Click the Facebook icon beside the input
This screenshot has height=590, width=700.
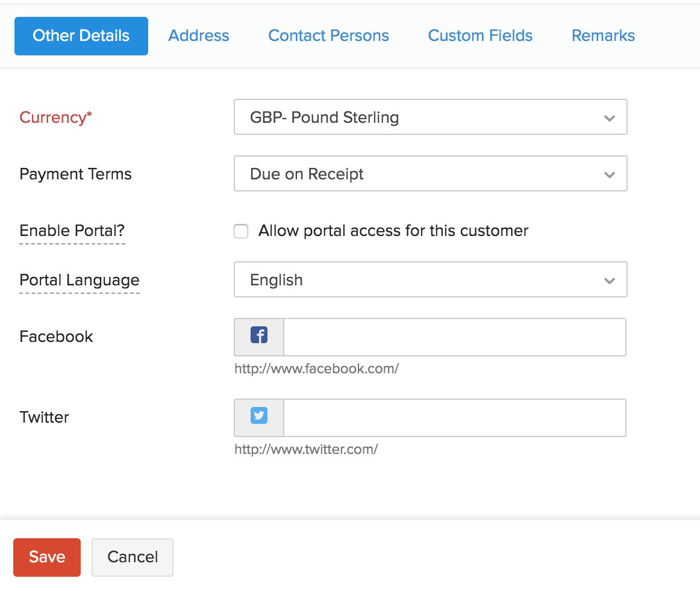coord(259,336)
